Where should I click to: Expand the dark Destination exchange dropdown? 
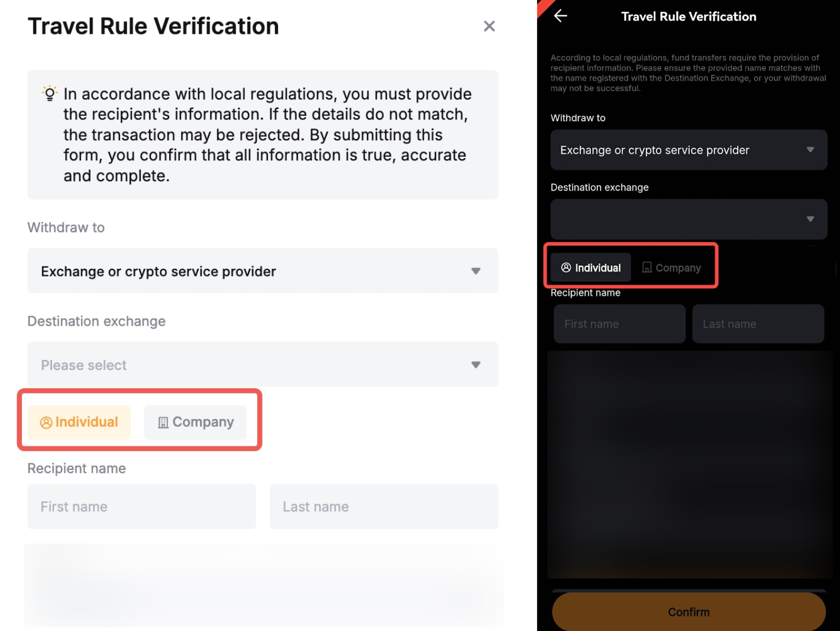689,219
